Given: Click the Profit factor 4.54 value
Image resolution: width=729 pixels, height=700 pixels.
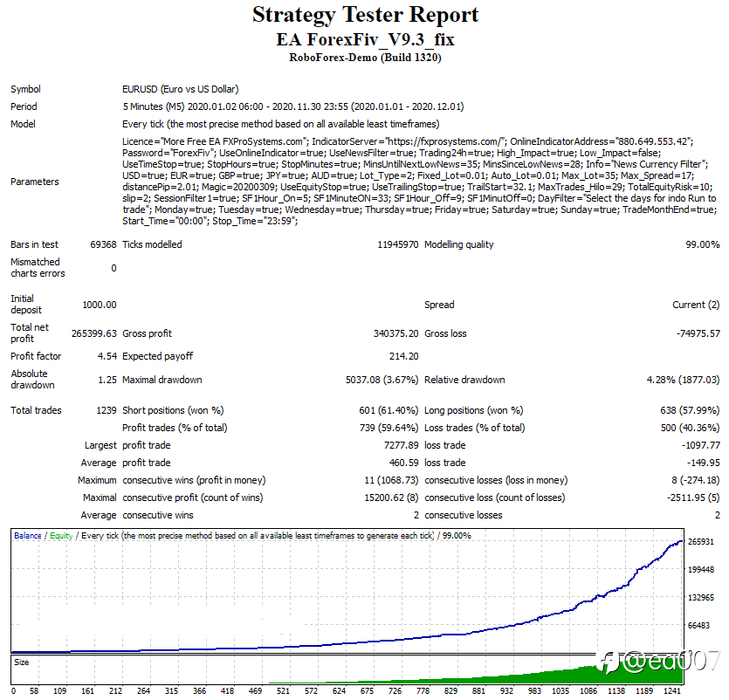Looking at the screenshot, I should click(x=107, y=356).
